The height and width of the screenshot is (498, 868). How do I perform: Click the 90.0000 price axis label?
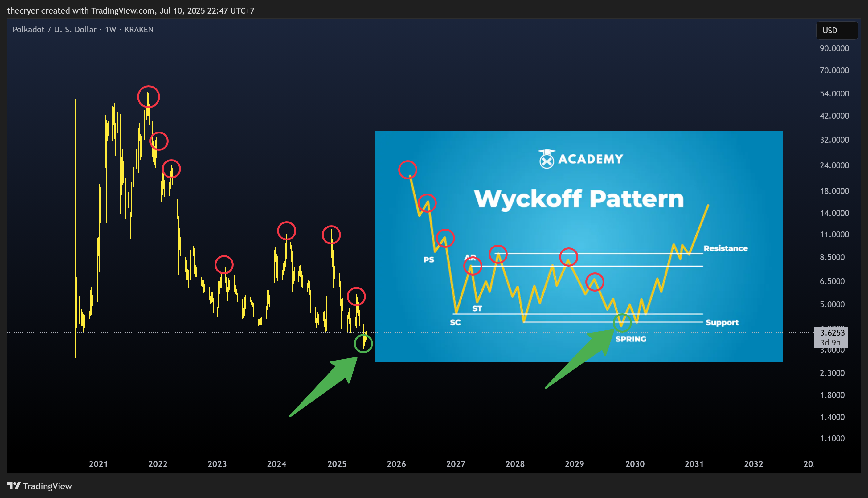[834, 48]
